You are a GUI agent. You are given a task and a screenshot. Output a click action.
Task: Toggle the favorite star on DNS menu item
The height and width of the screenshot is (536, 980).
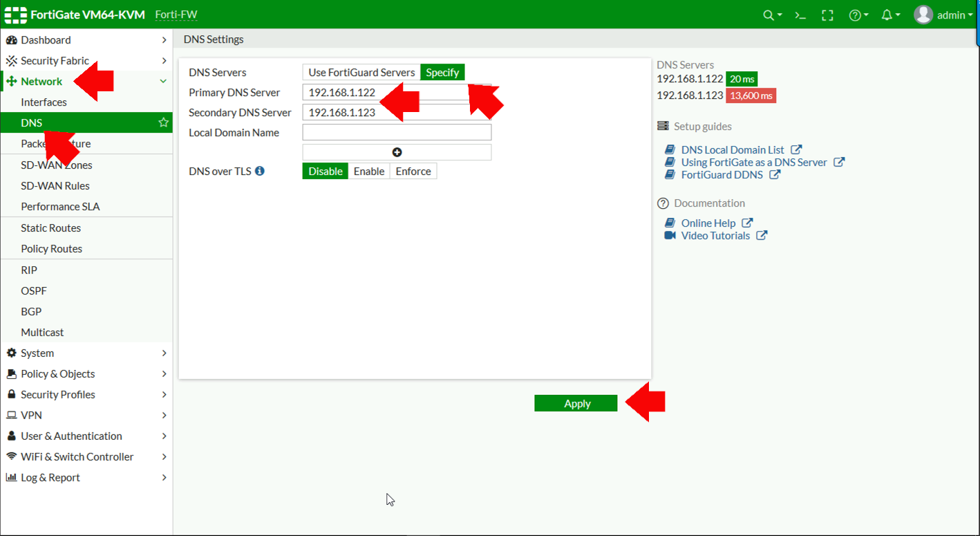pyautogui.click(x=163, y=122)
